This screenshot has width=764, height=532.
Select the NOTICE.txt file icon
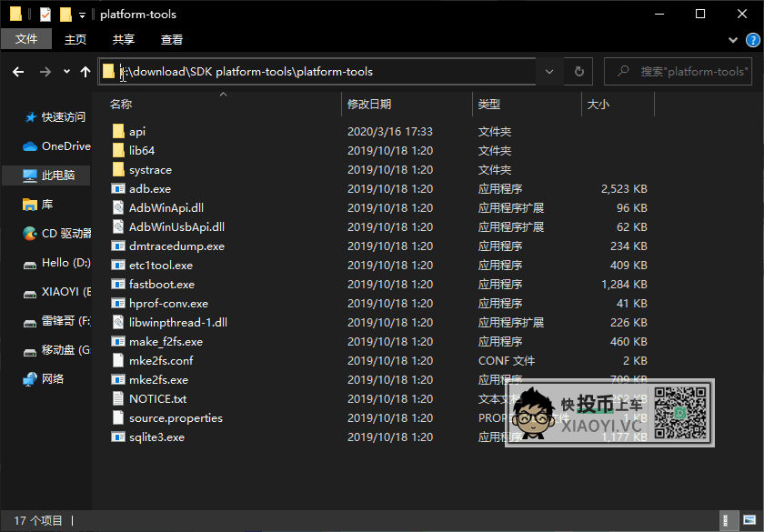tap(118, 398)
